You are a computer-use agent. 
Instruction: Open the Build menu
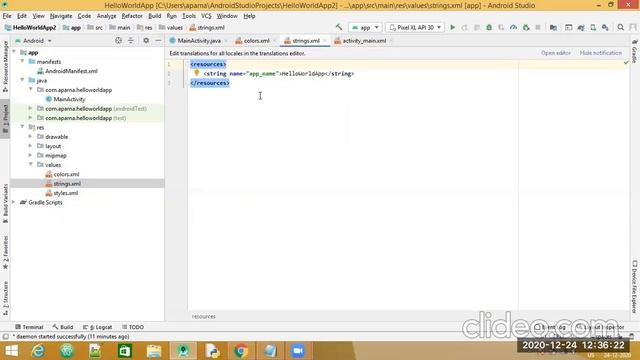[154, 16]
